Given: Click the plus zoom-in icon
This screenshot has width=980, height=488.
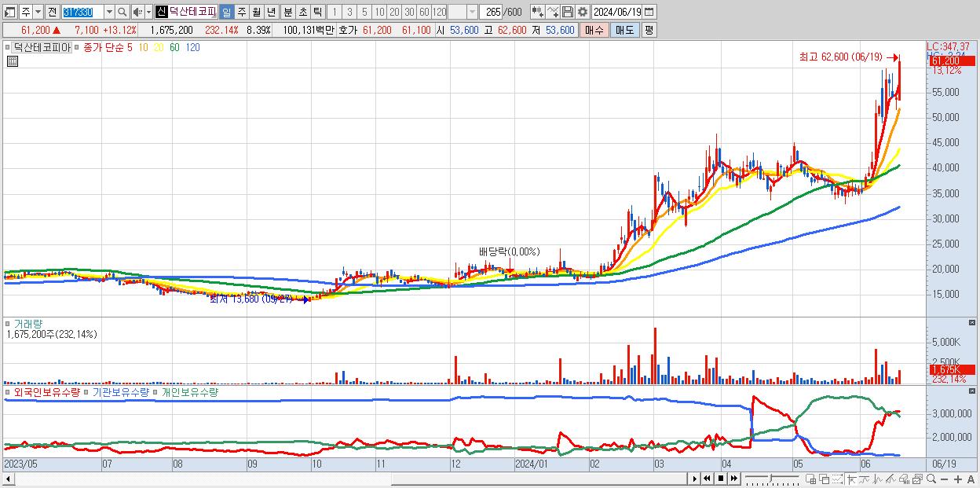Looking at the screenshot, I should click(x=958, y=479).
